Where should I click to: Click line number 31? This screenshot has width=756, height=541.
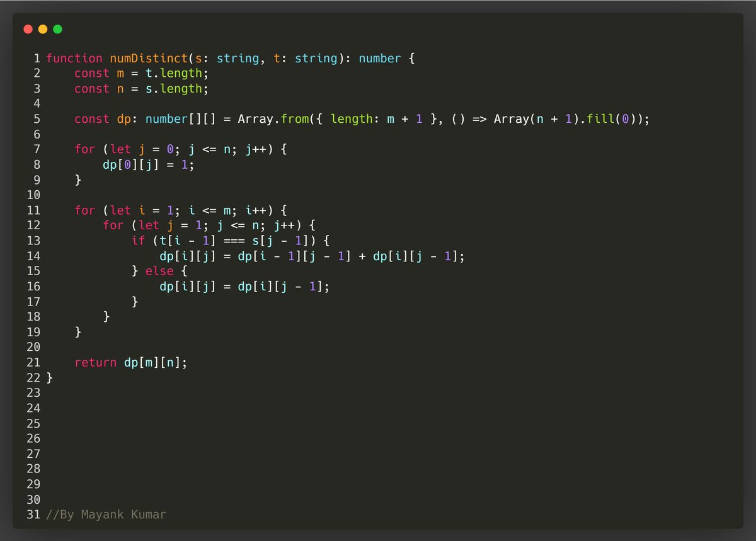[x=33, y=515]
